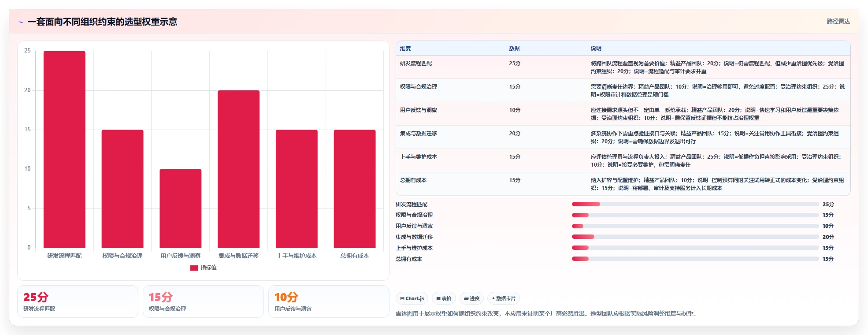This screenshot has height=335, width=868.
Task: Click the 集成与数据迁移 bar in the chart
Action: point(238,169)
